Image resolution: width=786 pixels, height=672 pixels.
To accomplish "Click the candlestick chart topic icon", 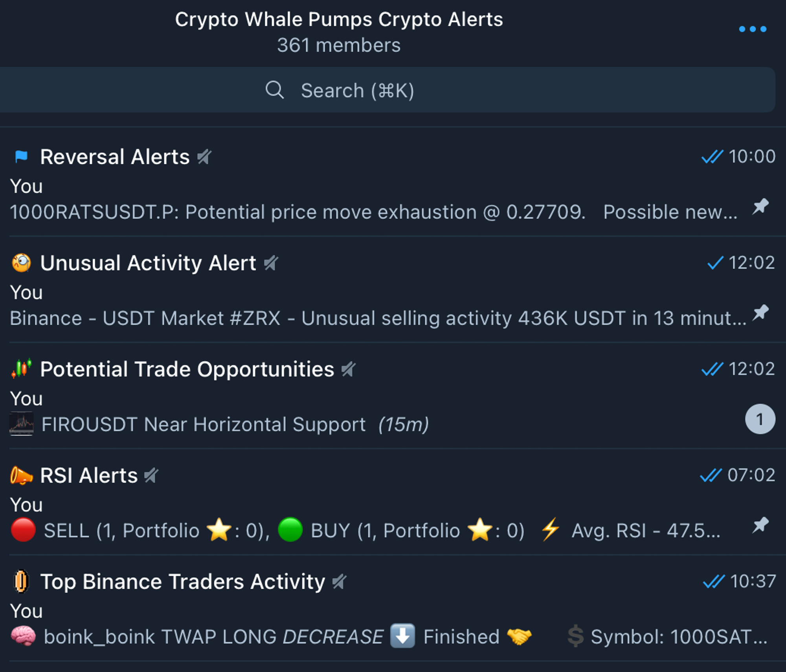I will [21, 369].
